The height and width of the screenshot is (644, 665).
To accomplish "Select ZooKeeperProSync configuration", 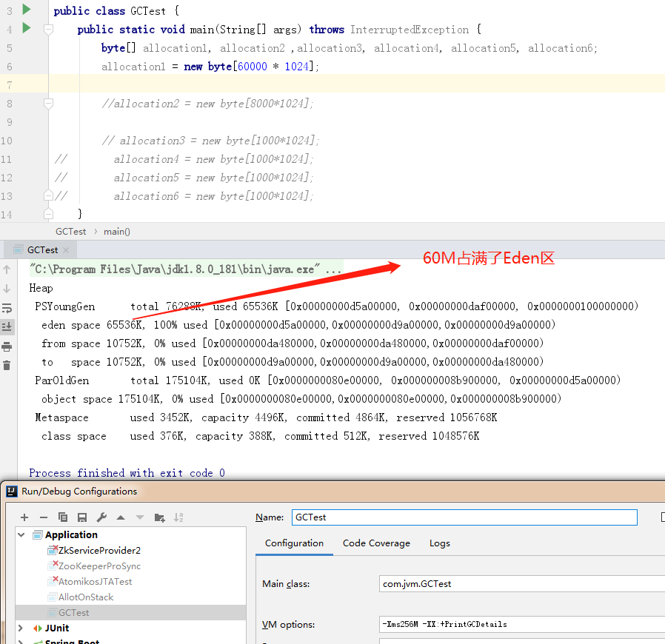I will (x=99, y=566).
